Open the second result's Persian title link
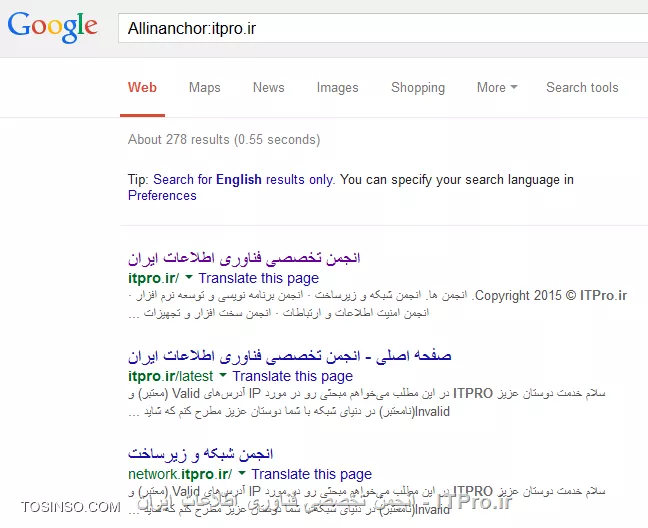The height and width of the screenshot is (528, 648). pos(290,356)
